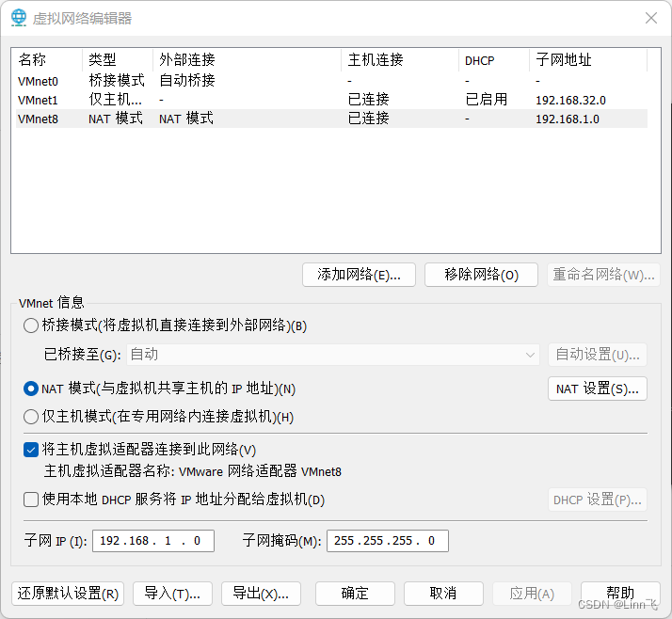The width and height of the screenshot is (672, 619).
Task: Select the VMnet1 row
Action: [x=331, y=100]
